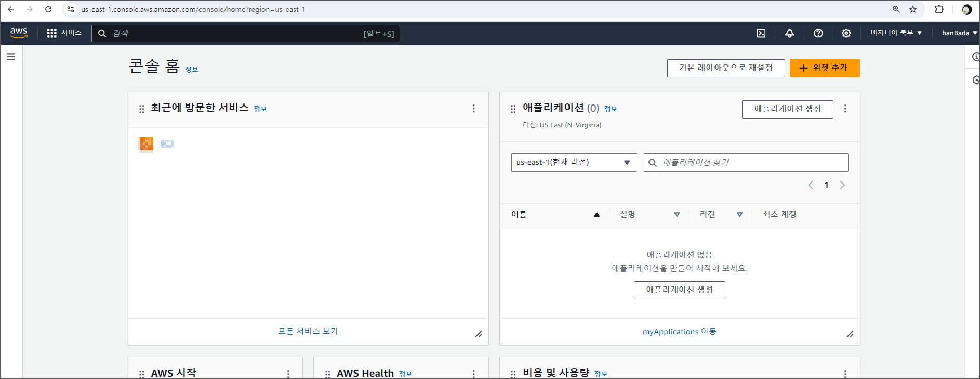Open myApplications 이동 link
Viewport: 980px width, 379px height.
(x=679, y=332)
